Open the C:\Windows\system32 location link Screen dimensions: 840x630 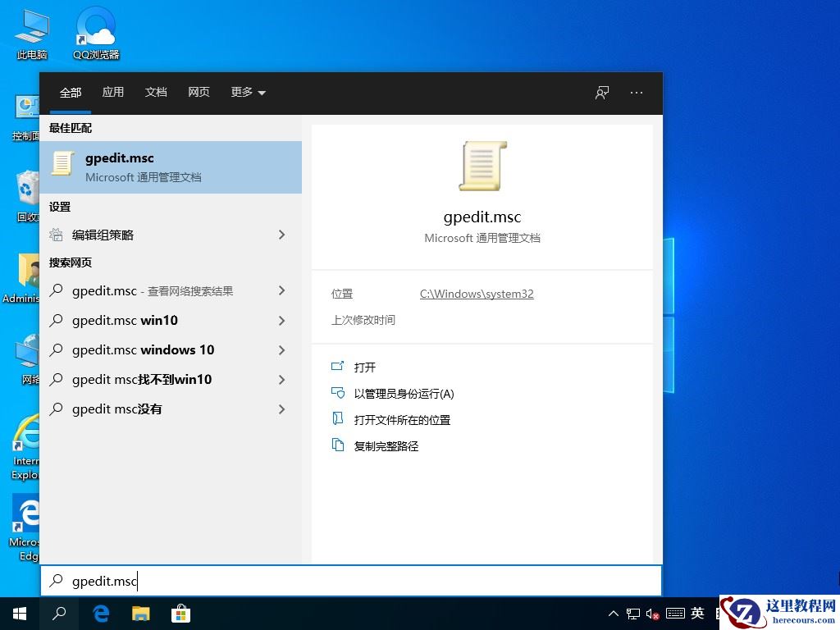click(x=477, y=293)
